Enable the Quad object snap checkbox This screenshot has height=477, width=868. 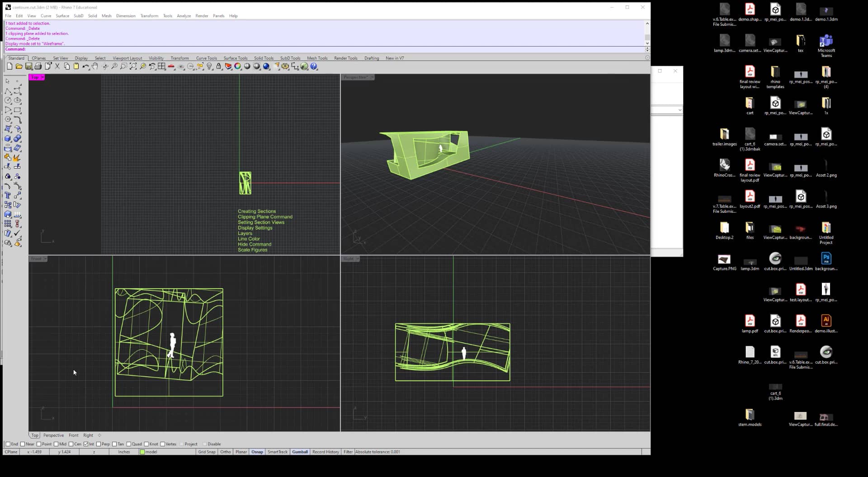click(x=129, y=444)
